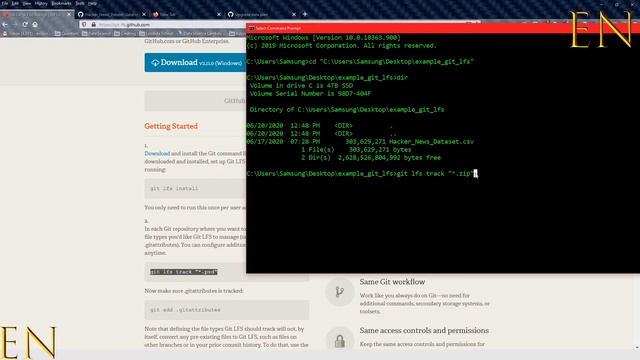This screenshot has width=640, height=360.
Task: Focus the github.com URL address bar
Action: coord(163,24)
